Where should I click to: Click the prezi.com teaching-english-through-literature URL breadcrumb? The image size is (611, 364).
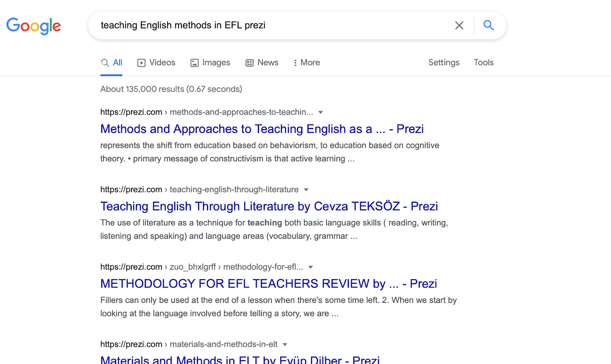[199, 189]
